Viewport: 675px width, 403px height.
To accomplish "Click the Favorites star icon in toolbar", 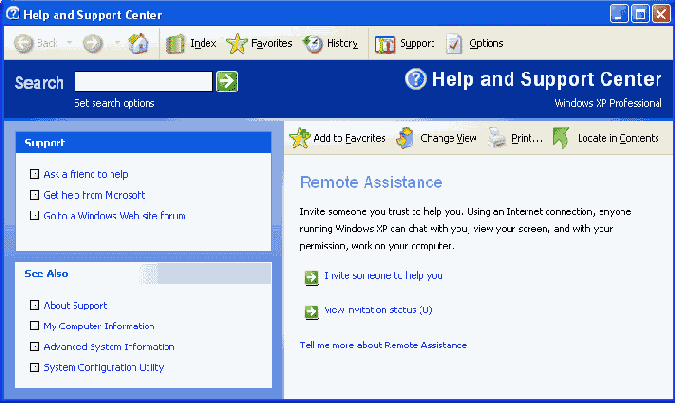I will [x=236, y=43].
